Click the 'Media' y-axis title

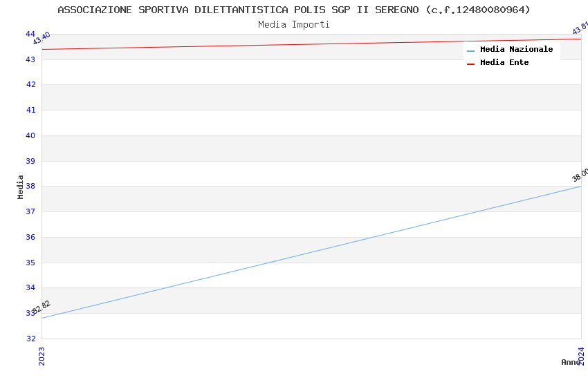tap(20, 187)
